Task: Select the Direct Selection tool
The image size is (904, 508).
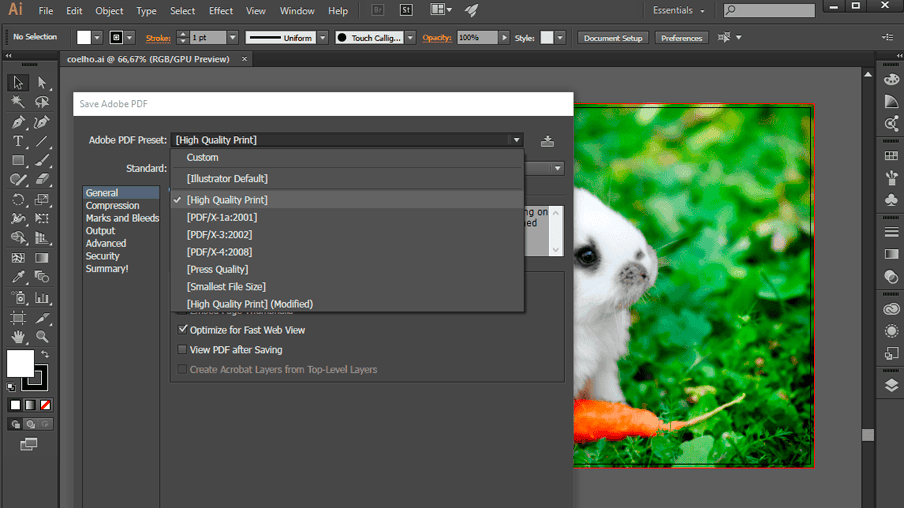Action: (x=42, y=83)
